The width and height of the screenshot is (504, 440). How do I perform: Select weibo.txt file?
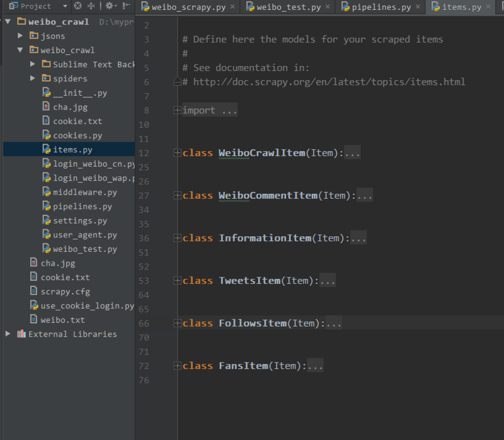[62, 320]
